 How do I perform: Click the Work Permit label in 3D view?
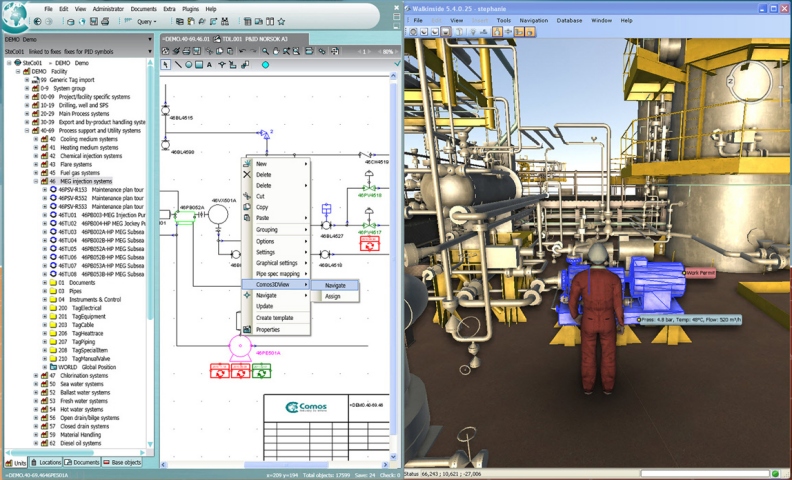click(x=699, y=272)
